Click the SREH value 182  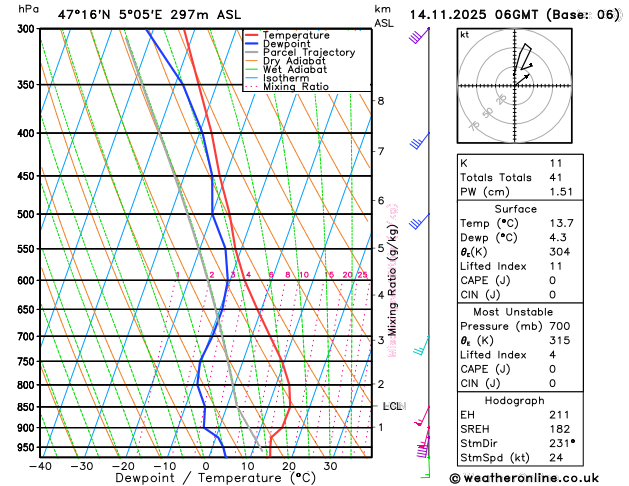[x=560, y=429]
